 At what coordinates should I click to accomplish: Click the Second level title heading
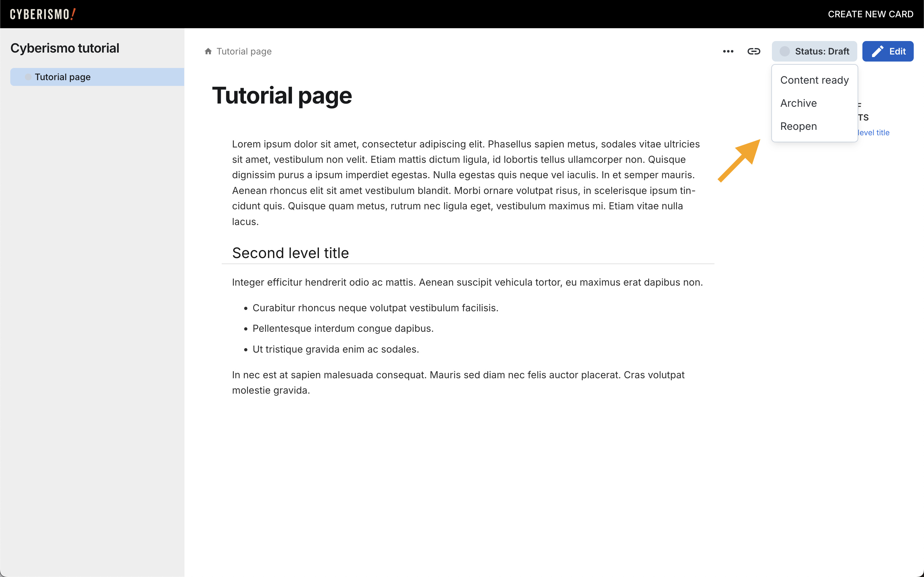point(290,253)
